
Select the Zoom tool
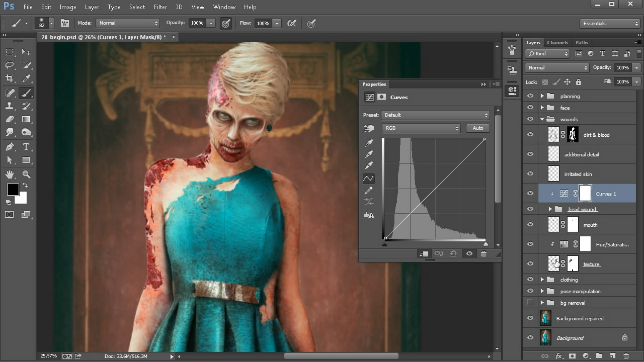pos(26,174)
